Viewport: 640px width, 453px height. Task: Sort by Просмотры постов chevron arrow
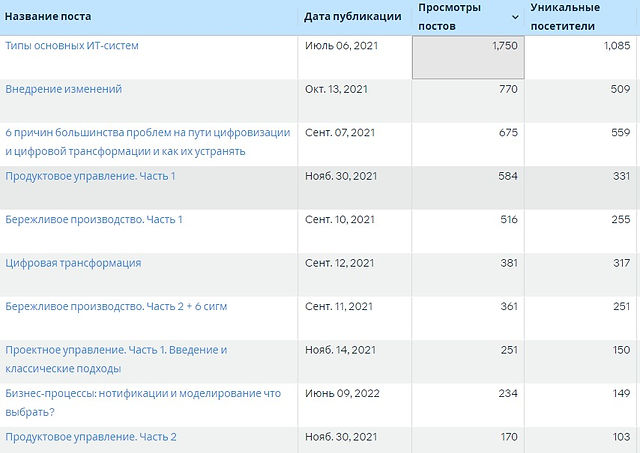(515, 17)
